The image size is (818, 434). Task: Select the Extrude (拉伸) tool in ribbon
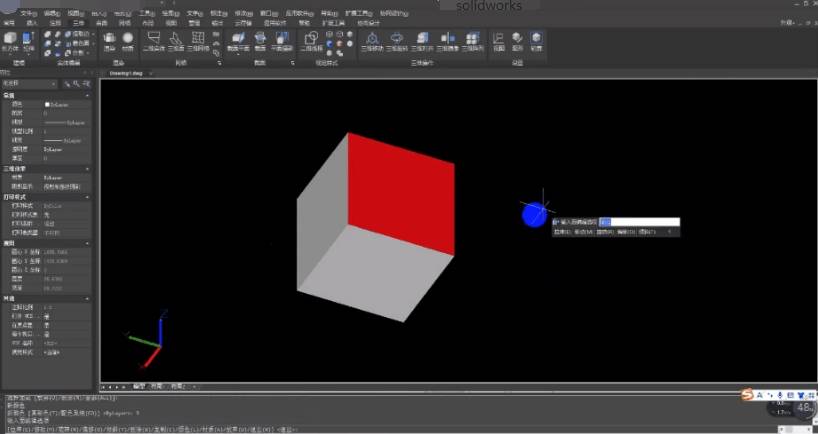click(29, 41)
